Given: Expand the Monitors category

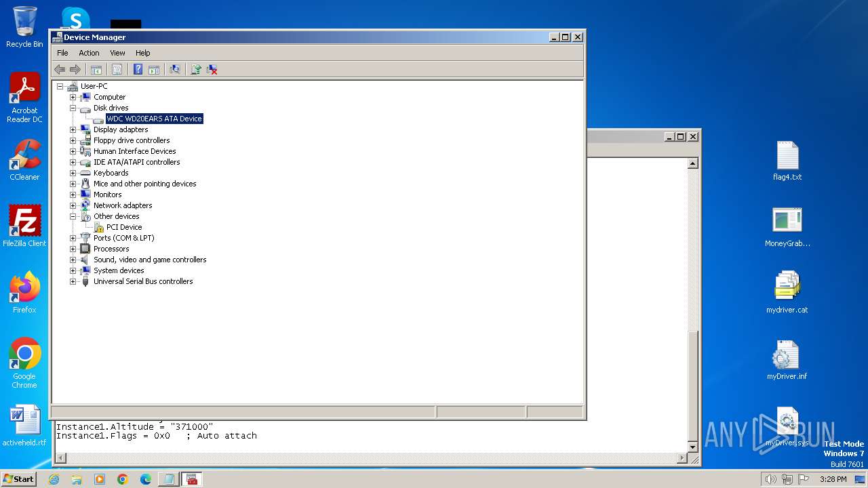Looking at the screenshot, I should click(73, 195).
